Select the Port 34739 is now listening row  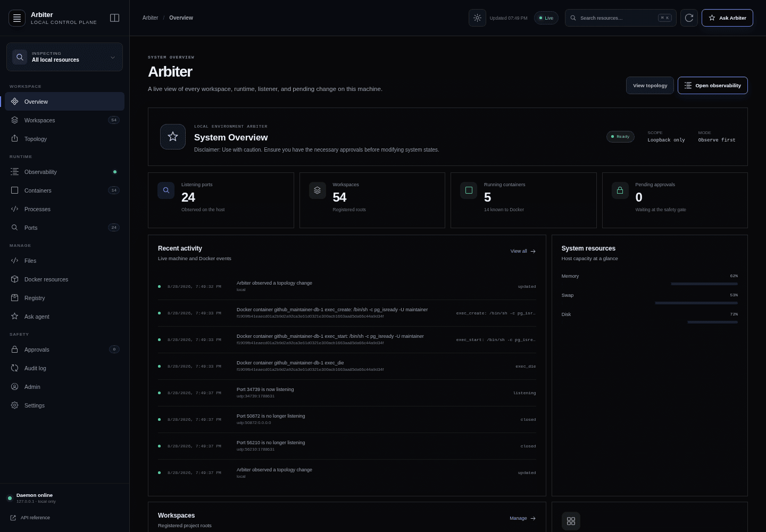(x=347, y=393)
